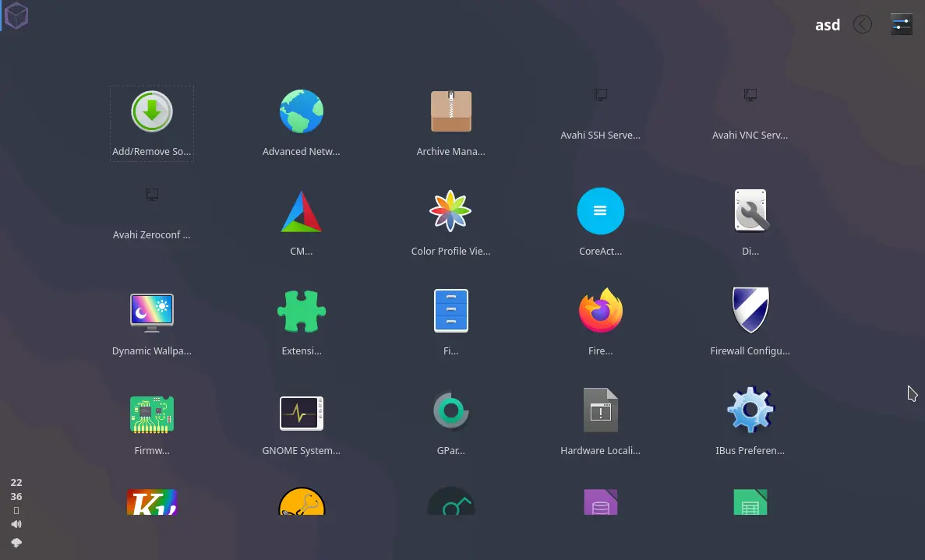Open Color Profile Viewer
This screenshot has height=560, width=925.
pyautogui.click(x=450, y=210)
